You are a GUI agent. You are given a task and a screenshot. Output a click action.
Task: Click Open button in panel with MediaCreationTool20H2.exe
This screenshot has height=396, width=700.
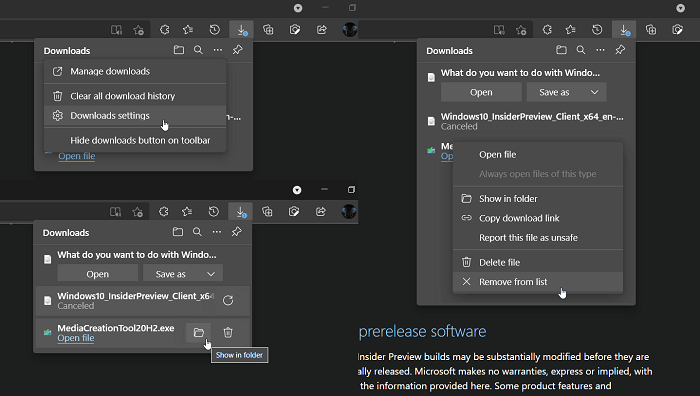(97, 274)
